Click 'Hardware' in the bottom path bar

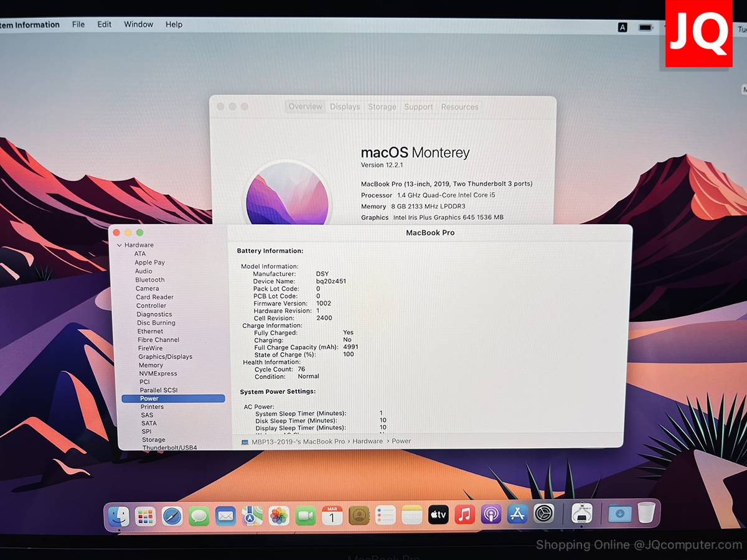coord(368,441)
